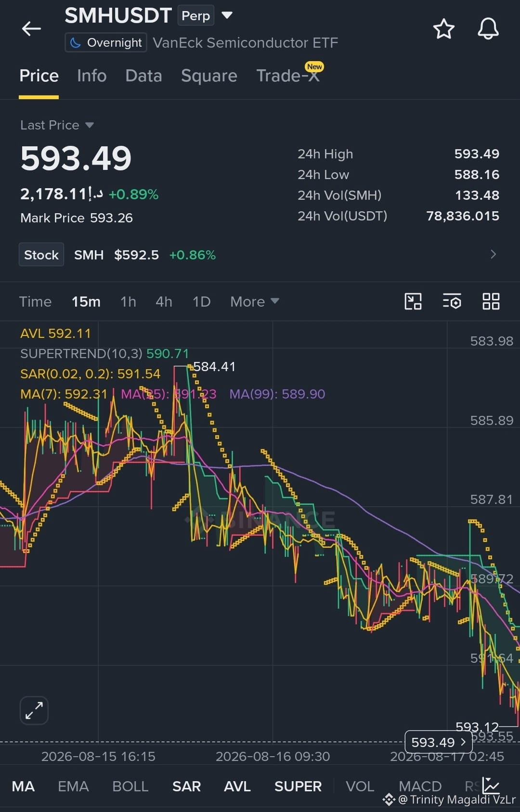This screenshot has height=812, width=520.
Task: Open SMH stock details chevron
Action: click(493, 254)
